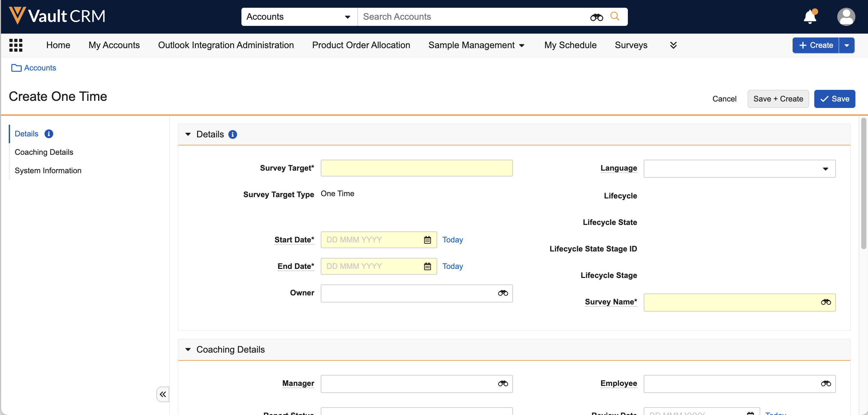The width and height of the screenshot is (868, 415).
Task: Click into the Survey Target field
Action: (x=417, y=168)
